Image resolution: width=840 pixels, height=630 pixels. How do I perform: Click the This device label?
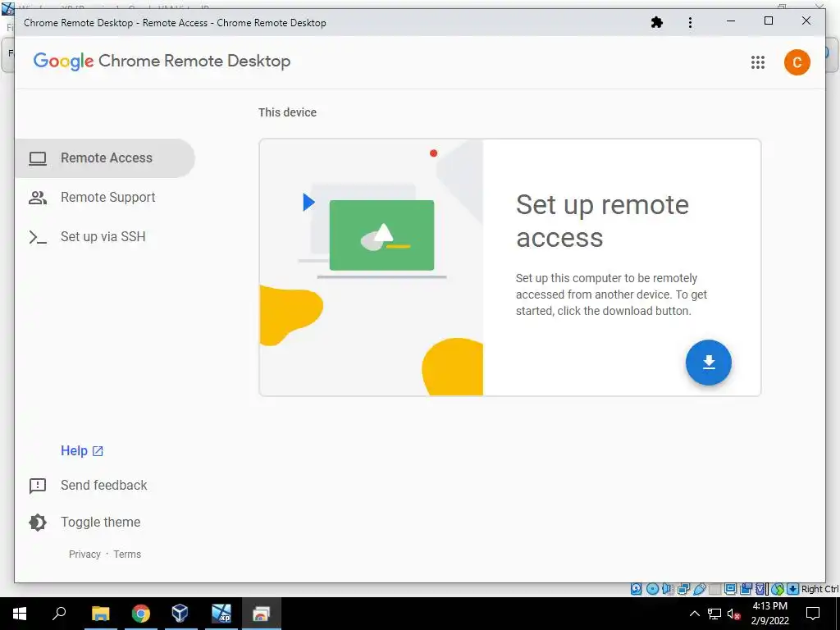tap(287, 112)
